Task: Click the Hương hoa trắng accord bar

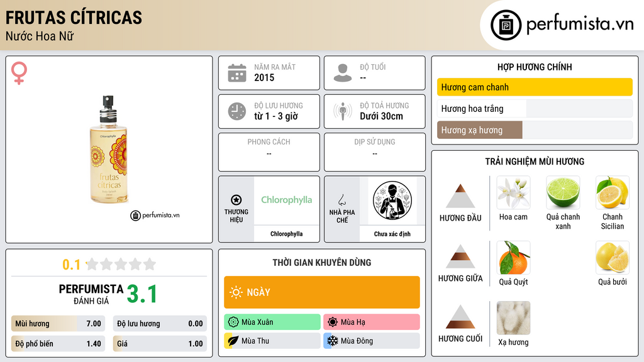Action: [x=535, y=109]
